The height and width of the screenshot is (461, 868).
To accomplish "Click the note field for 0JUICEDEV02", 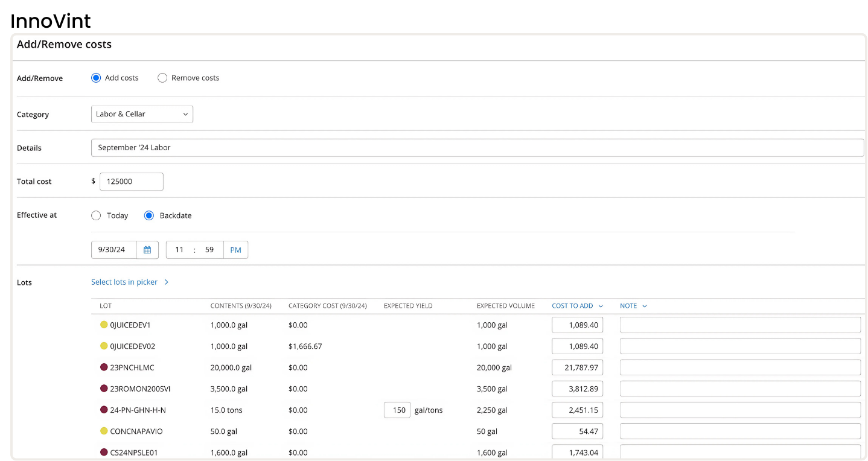I will coord(740,346).
